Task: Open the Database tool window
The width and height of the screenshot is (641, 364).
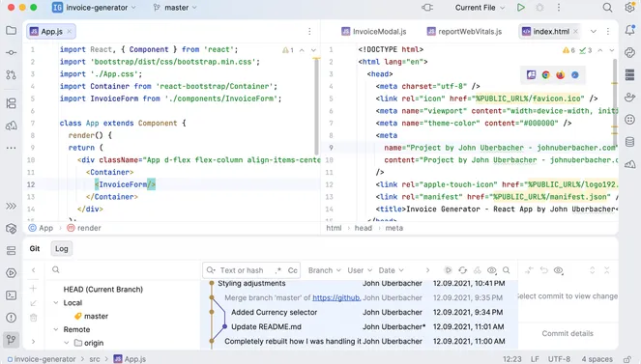Action: pyautogui.click(x=629, y=142)
